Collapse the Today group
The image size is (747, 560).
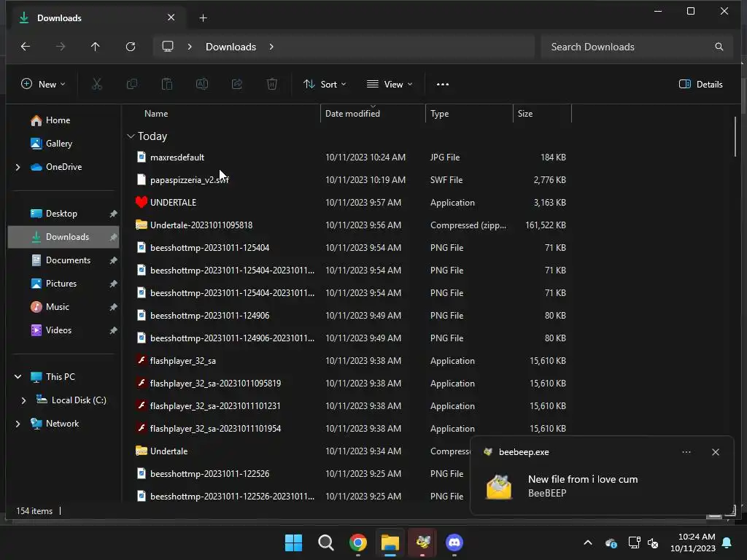point(131,136)
